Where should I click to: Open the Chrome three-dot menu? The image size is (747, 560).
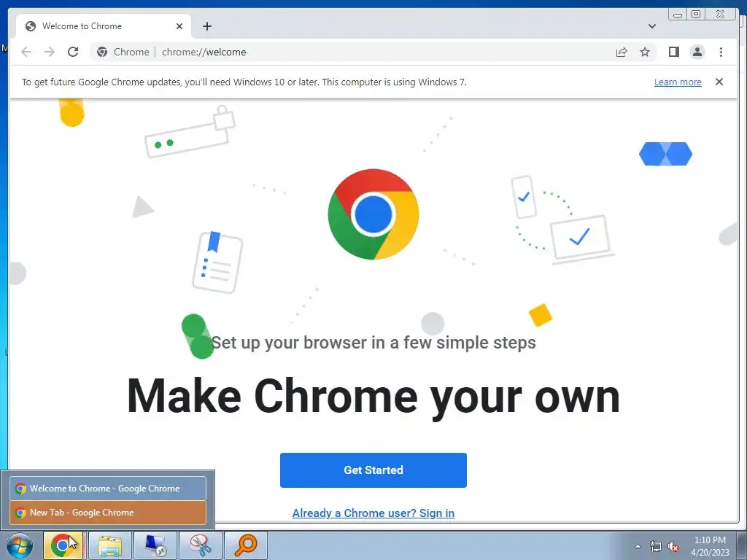[721, 52]
